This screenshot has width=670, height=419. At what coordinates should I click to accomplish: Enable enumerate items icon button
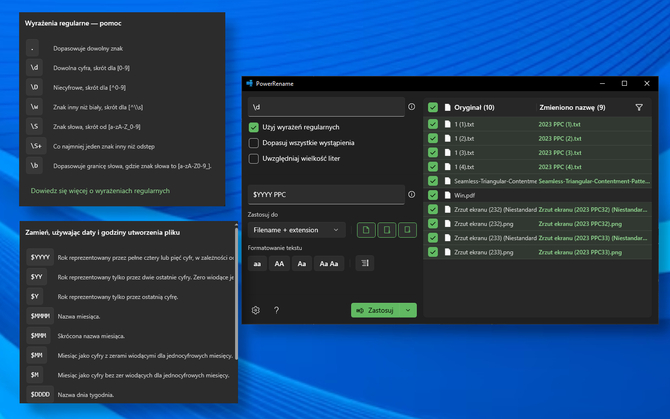(x=365, y=263)
